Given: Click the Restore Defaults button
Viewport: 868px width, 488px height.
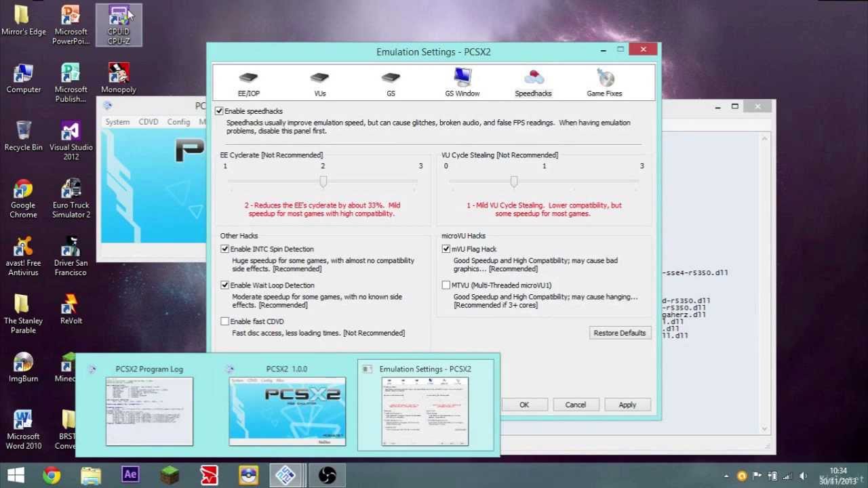Looking at the screenshot, I should tap(620, 333).
